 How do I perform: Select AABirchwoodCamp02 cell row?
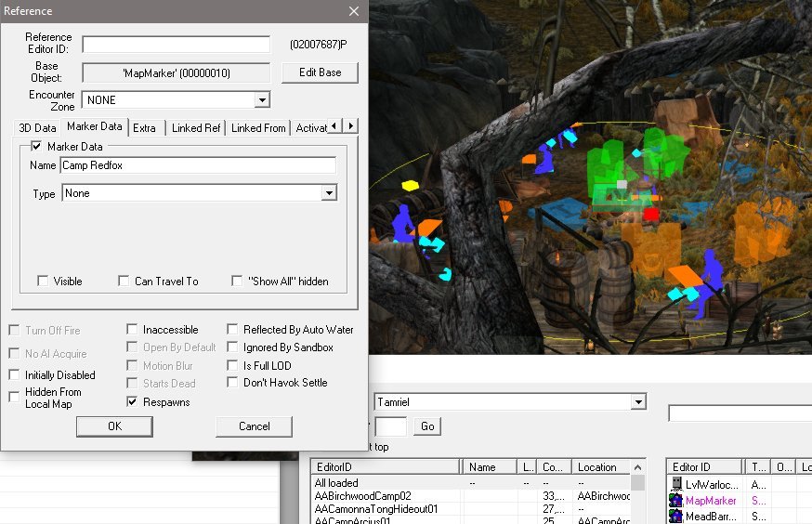click(471, 496)
